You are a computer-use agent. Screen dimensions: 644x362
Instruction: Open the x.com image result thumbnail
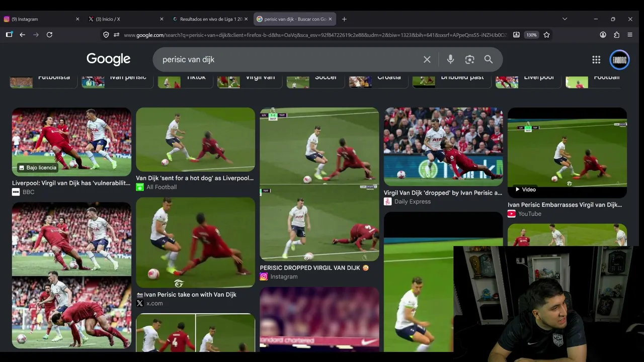(195, 242)
